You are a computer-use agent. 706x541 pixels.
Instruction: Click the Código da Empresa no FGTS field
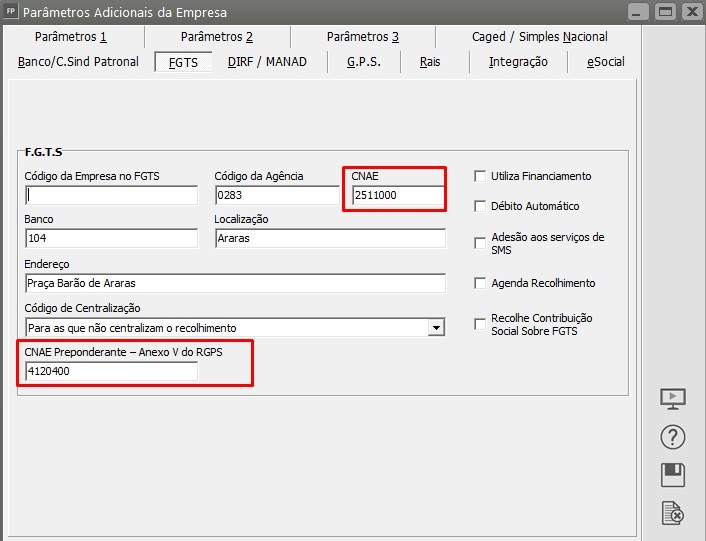point(112,195)
